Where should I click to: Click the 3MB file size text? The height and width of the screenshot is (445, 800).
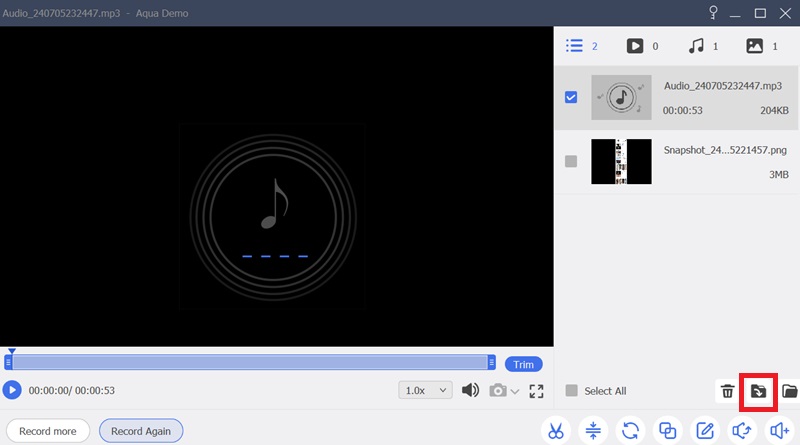pyautogui.click(x=779, y=175)
